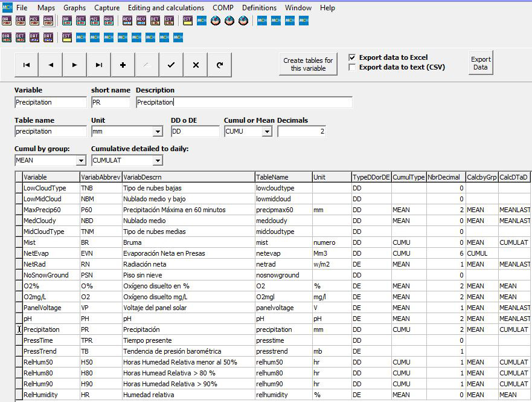Expand Cumulative detailed to daily dropdown
The image size is (532, 402).
pos(158,161)
